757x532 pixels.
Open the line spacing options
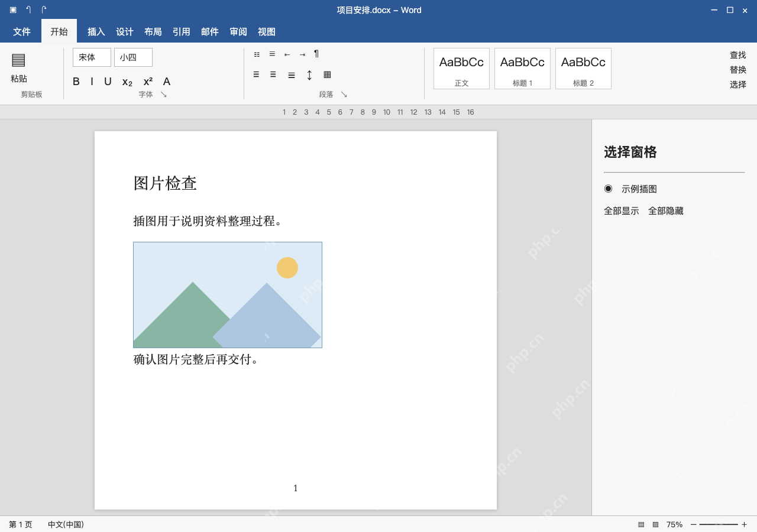[309, 75]
